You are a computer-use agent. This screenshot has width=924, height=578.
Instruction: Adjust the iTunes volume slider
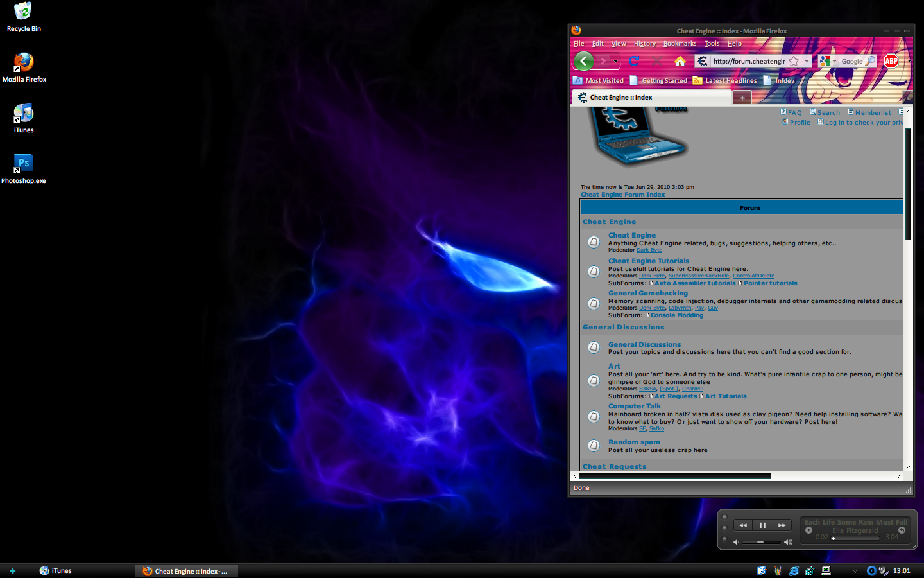coord(762,542)
